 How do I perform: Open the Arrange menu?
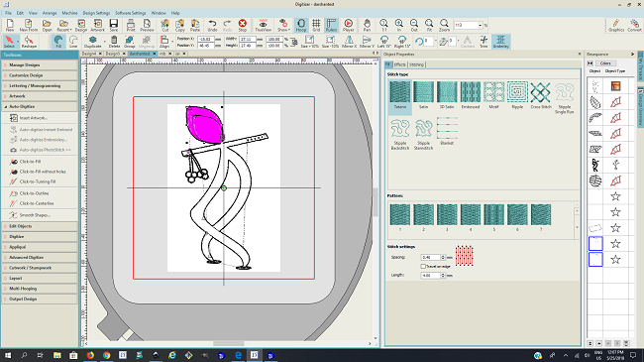(50, 13)
